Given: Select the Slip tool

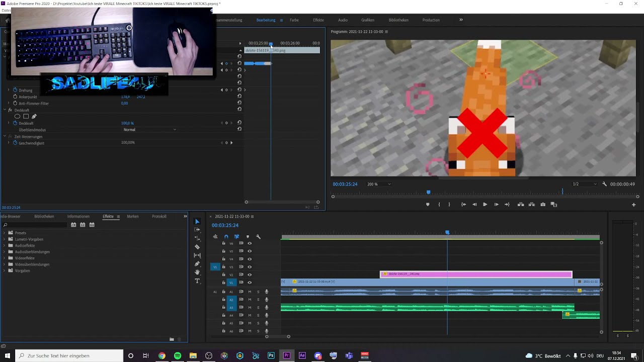Looking at the screenshot, I should tap(197, 255).
